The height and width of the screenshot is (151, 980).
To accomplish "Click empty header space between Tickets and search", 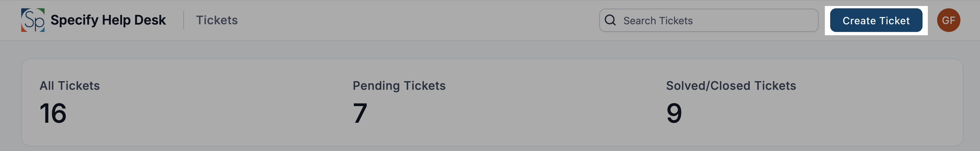I will coord(419,20).
